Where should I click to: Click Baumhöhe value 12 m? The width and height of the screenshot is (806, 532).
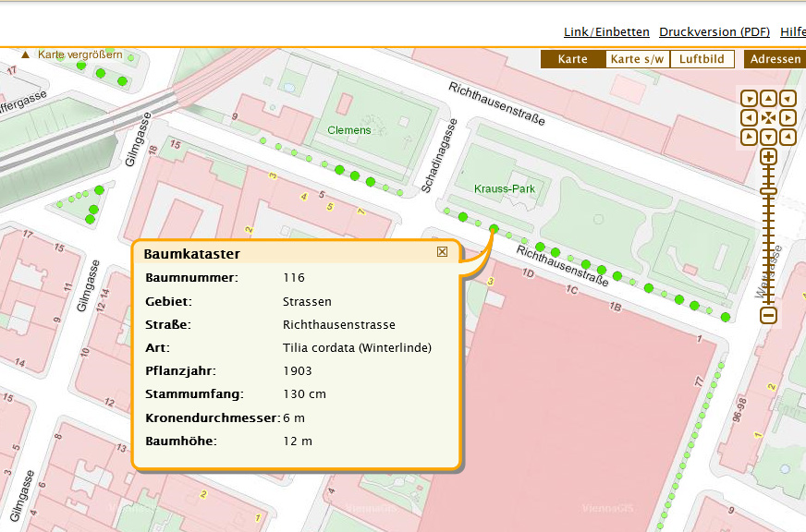point(298,441)
